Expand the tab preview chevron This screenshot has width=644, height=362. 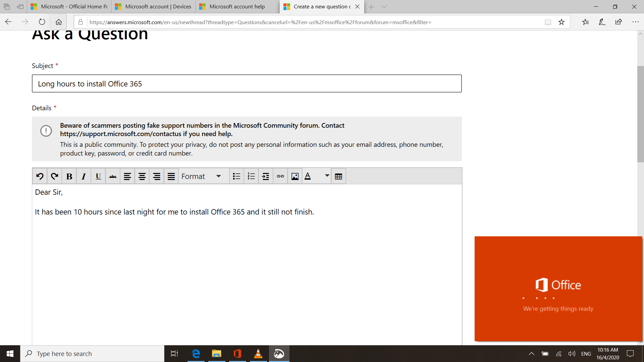point(384,7)
